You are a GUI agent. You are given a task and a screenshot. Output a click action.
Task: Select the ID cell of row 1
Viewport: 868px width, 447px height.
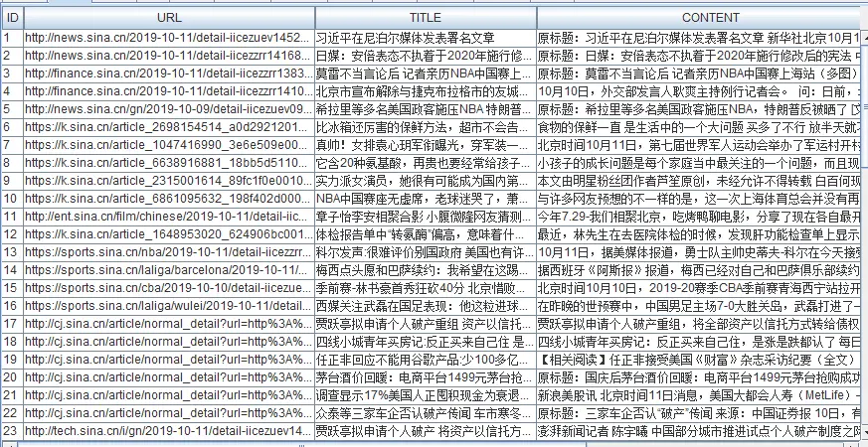tap(12, 38)
